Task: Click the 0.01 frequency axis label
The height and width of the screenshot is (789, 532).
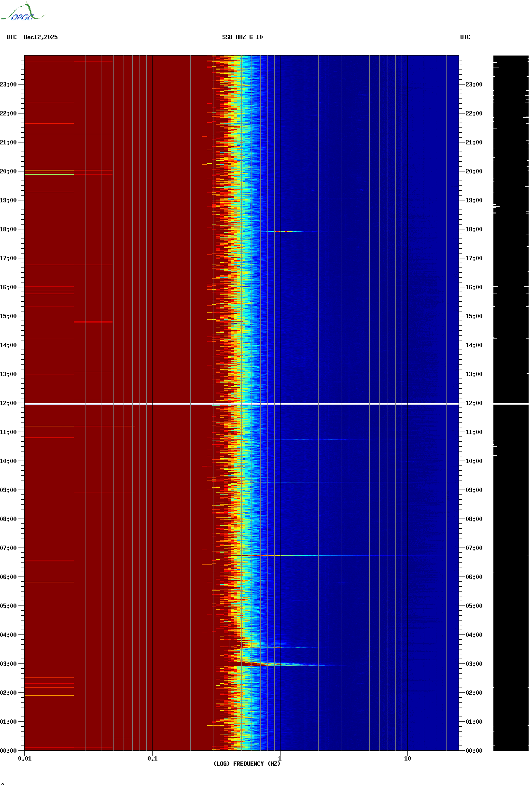Action: [25, 758]
